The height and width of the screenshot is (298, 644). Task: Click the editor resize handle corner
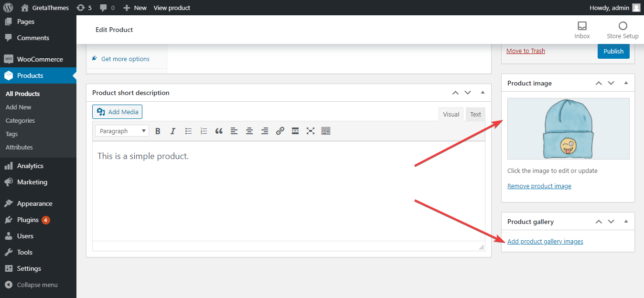click(x=481, y=247)
